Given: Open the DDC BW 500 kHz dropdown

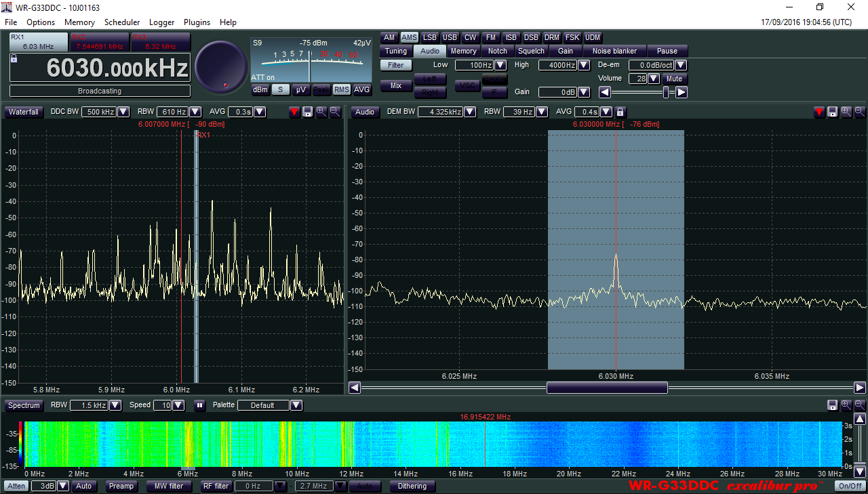Looking at the screenshot, I should (123, 112).
